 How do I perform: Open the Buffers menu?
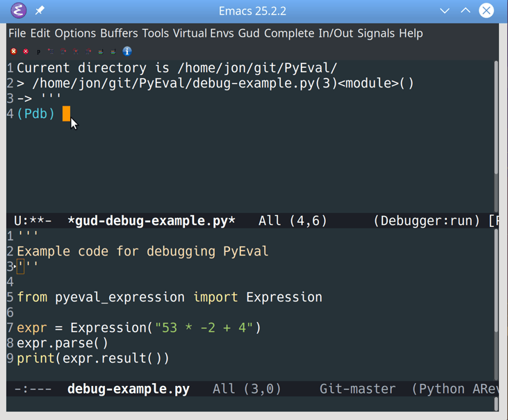(x=119, y=33)
